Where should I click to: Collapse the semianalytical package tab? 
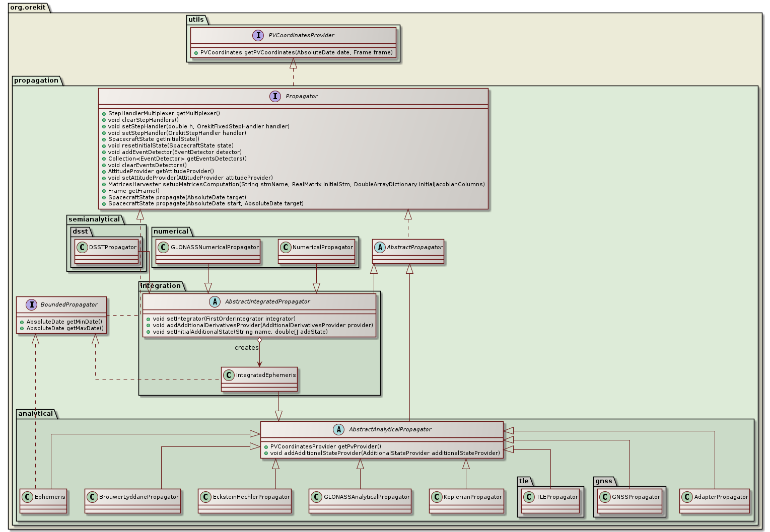tap(94, 219)
